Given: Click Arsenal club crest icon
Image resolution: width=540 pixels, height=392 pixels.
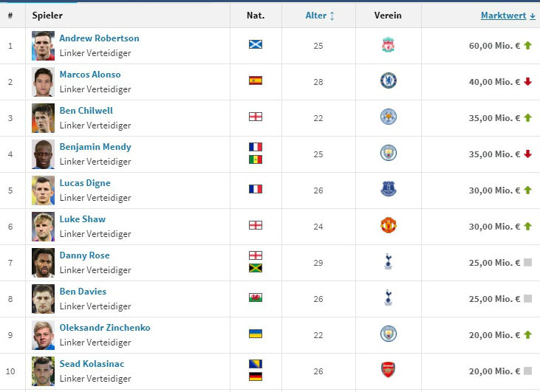Looking at the screenshot, I should click(x=389, y=371).
